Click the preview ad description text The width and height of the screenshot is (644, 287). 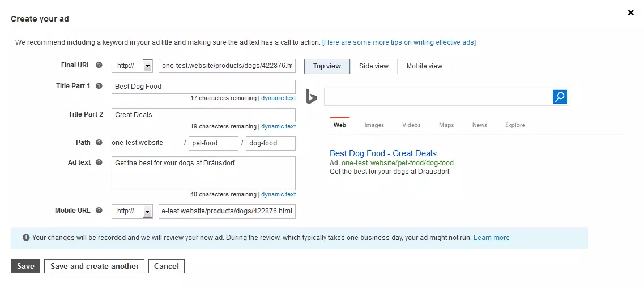[x=390, y=171]
